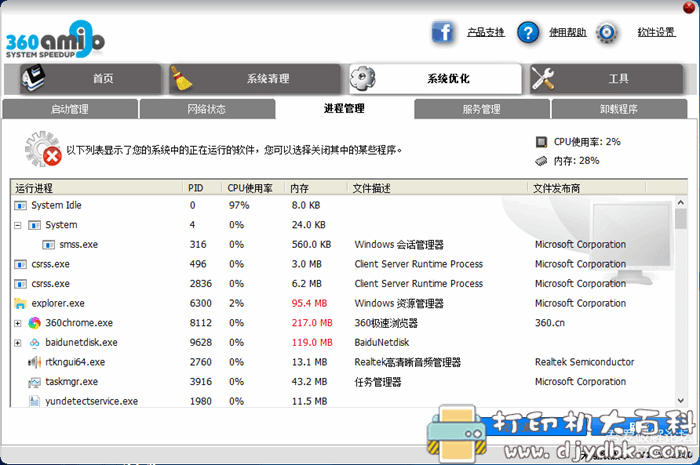The image size is (700, 465).
Task: Click the blue question mark help icon
Action: 528,33
